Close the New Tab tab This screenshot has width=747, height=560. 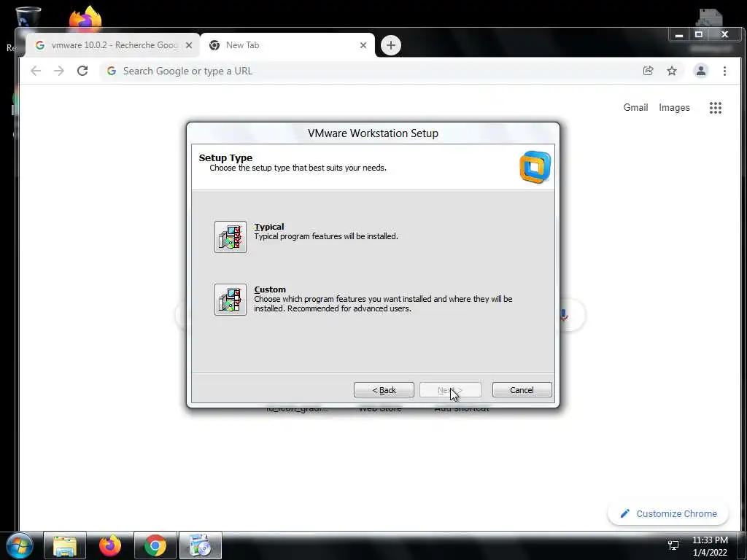(x=363, y=45)
